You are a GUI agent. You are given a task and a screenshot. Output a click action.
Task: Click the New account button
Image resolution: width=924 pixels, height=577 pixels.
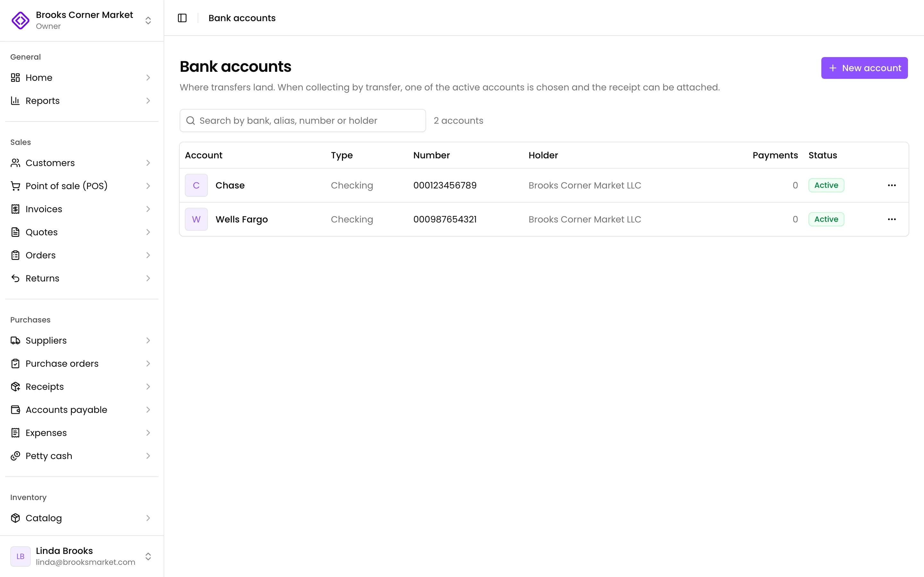(x=864, y=68)
